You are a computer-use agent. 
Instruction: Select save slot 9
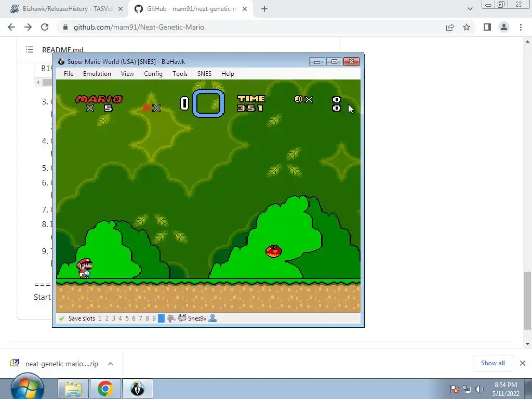pos(154,318)
